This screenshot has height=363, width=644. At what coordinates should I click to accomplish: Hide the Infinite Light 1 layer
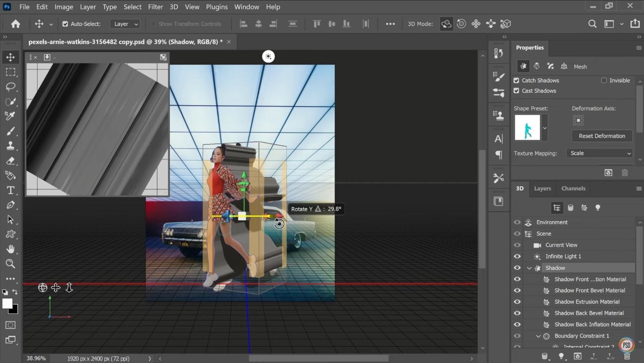[517, 256]
